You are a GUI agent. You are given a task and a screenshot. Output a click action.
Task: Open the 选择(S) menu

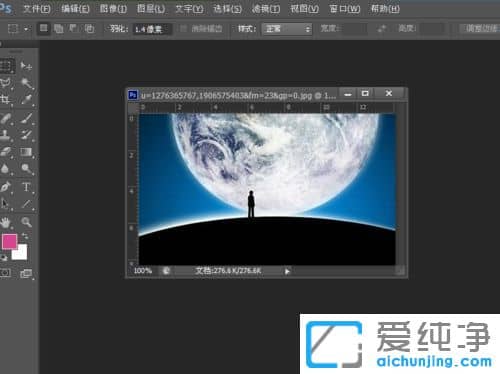click(x=227, y=9)
